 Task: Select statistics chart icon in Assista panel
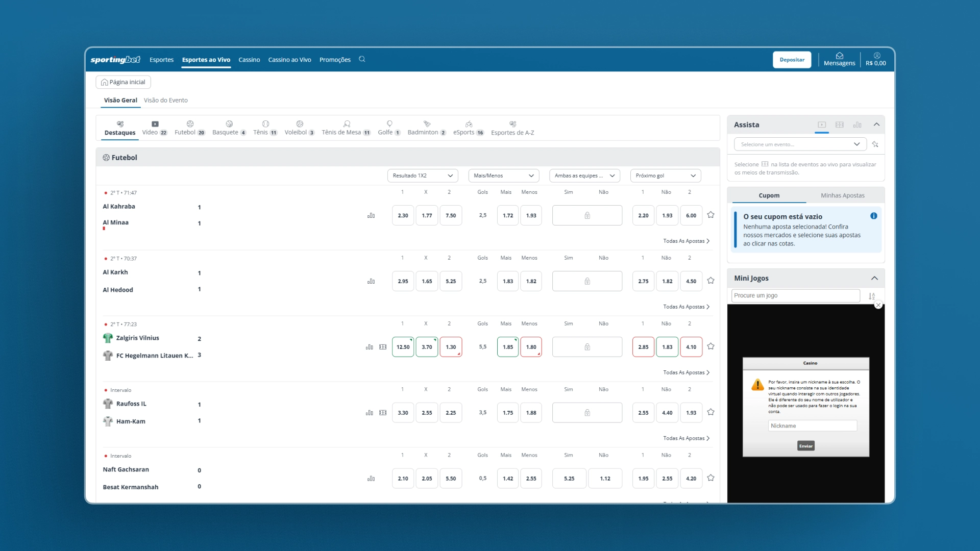857,124
